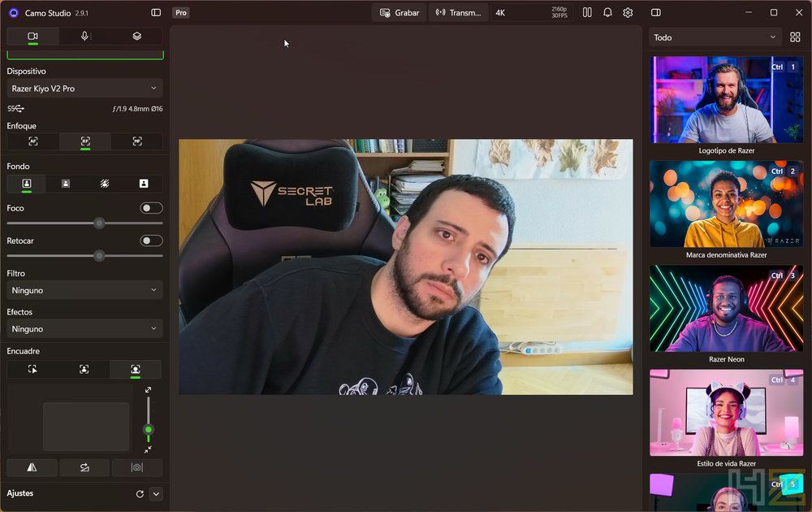Viewport: 812px width, 512px height.
Task: Open the video camera settings tab
Action: pyautogui.click(x=32, y=37)
